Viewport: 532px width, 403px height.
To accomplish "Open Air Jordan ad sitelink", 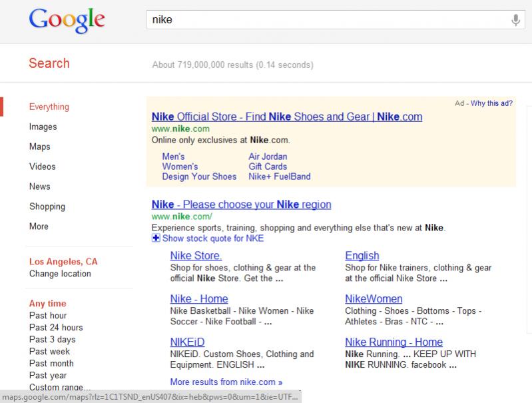I will (x=268, y=157).
